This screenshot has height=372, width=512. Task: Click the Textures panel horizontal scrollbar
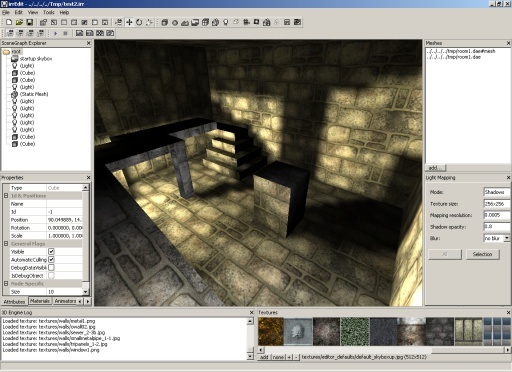pos(384,350)
